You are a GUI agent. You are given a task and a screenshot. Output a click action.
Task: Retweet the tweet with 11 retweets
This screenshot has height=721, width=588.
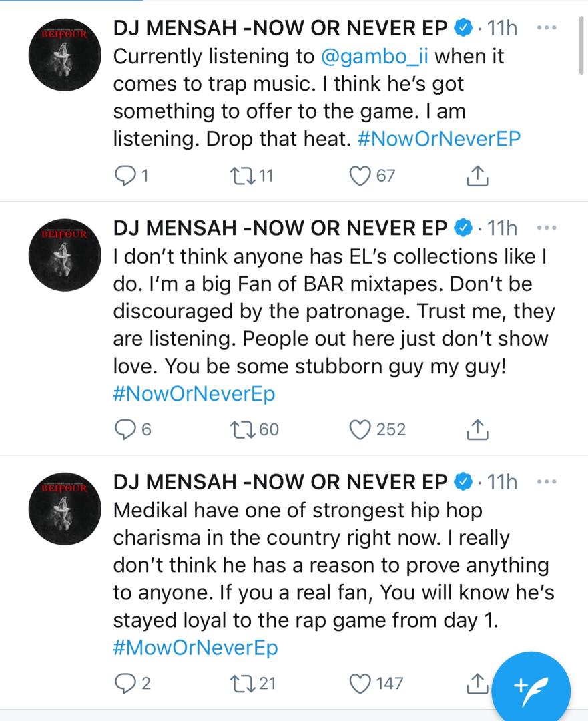click(243, 176)
